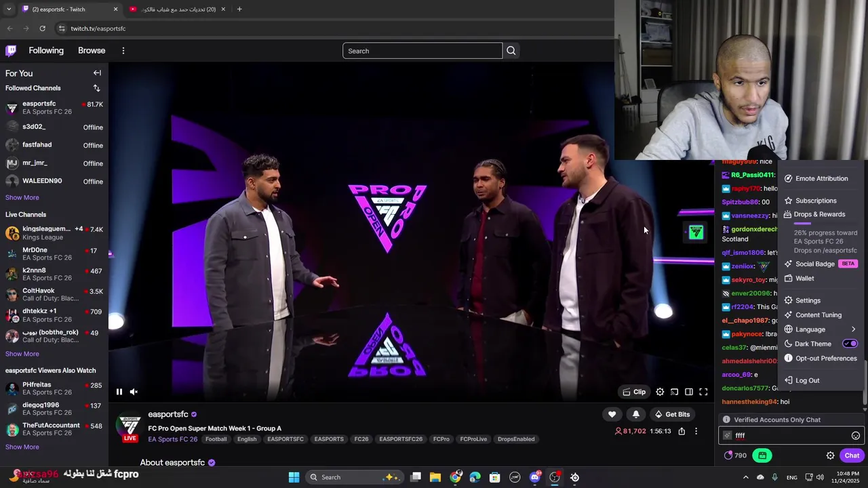Click the EA Sports FC 26 category link
This screenshot has width=868, height=488.
173,439
